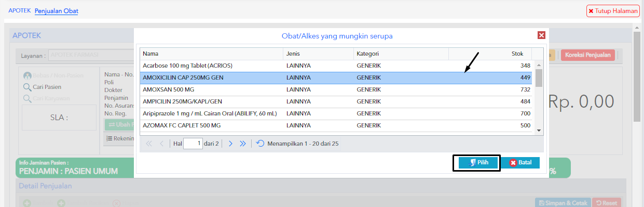Click the list scrollbar down arrow
The width and height of the screenshot is (644, 207).
pyautogui.click(x=539, y=131)
